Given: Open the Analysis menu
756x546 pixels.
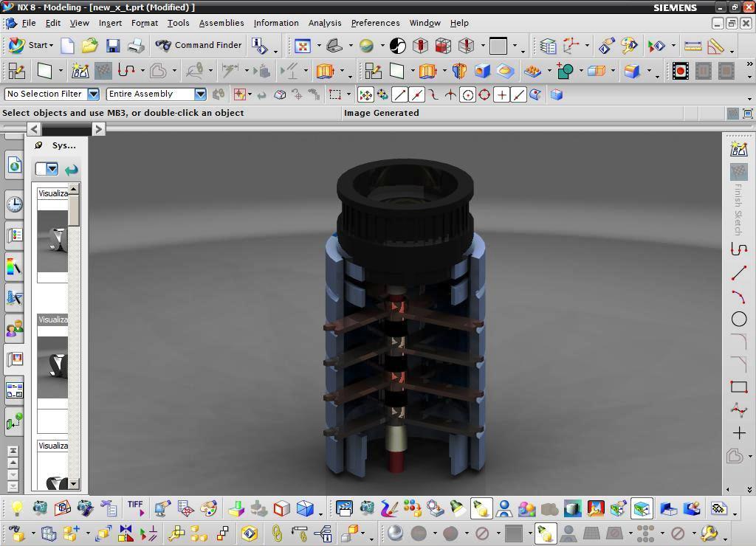Looking at the screenshot, I should 325,23.
